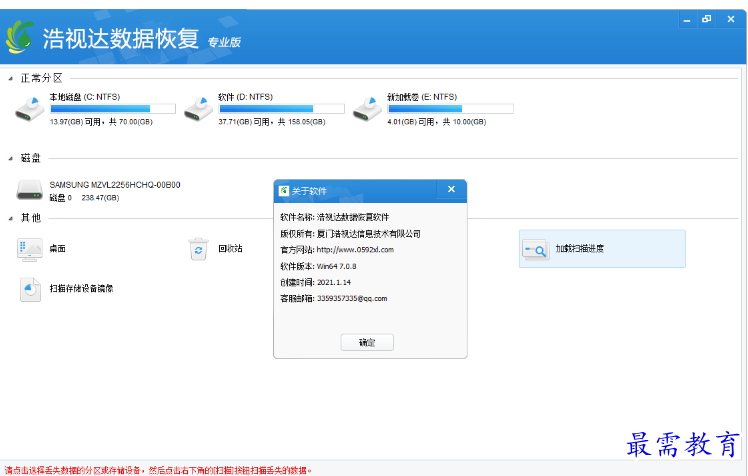Open the Recycle Bin (回收站) icon
Screen dimensions: 748x476
pos(198,249)
